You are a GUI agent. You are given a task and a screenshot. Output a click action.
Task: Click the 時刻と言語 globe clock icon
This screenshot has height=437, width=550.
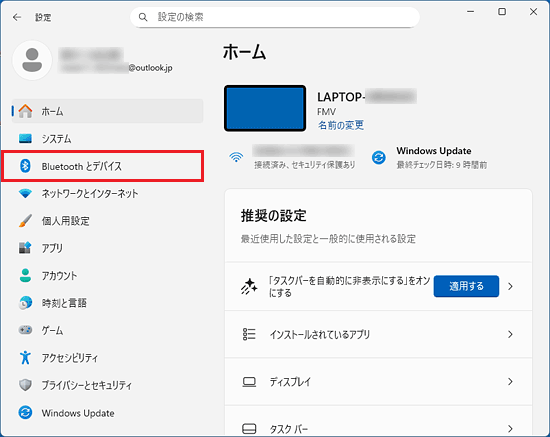(x=25, y=303)
